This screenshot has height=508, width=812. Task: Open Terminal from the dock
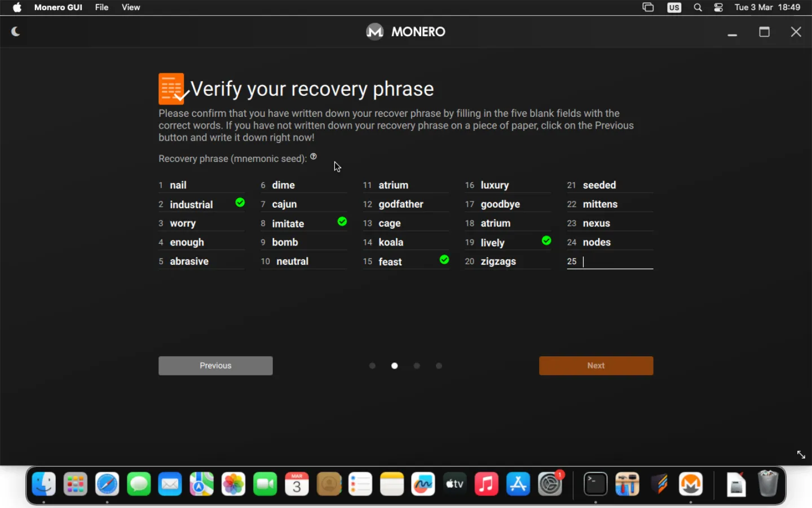(x=595, y=484)
